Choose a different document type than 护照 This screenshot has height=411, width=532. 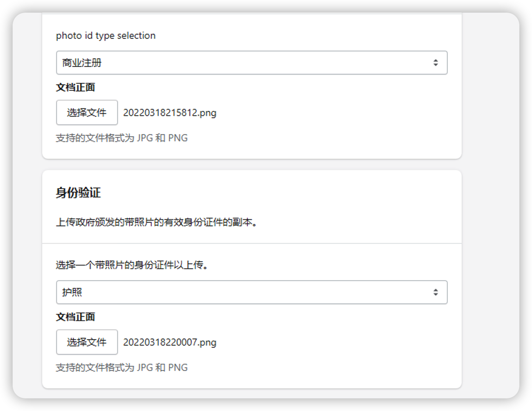point(251,292)
